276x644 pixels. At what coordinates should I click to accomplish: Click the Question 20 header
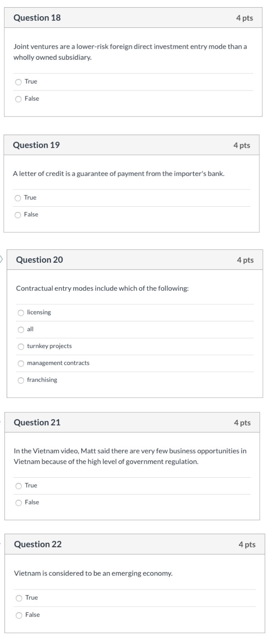[40, 259]
